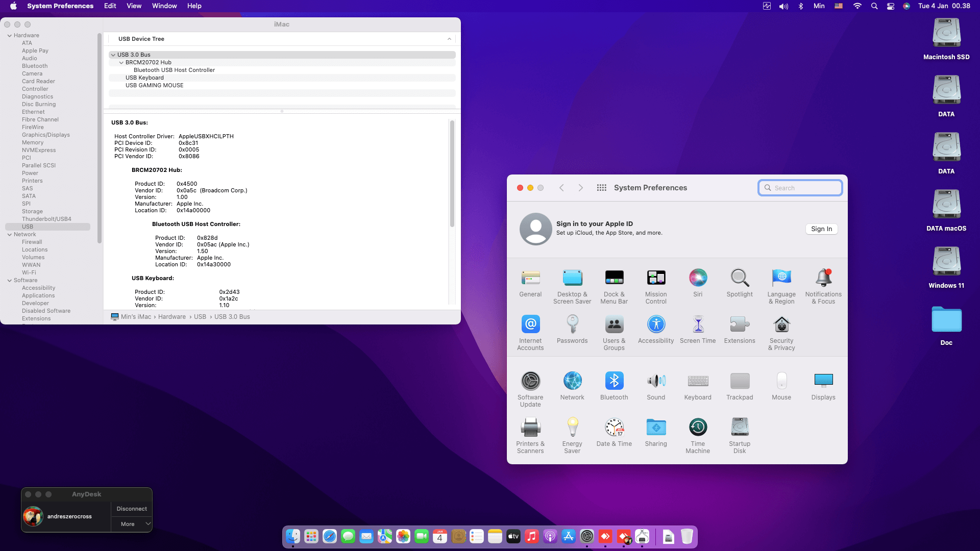Image resolution: width=980 pixels, height=551 pixels.
Task: Open Sound preferences
Action: point(656,387)
